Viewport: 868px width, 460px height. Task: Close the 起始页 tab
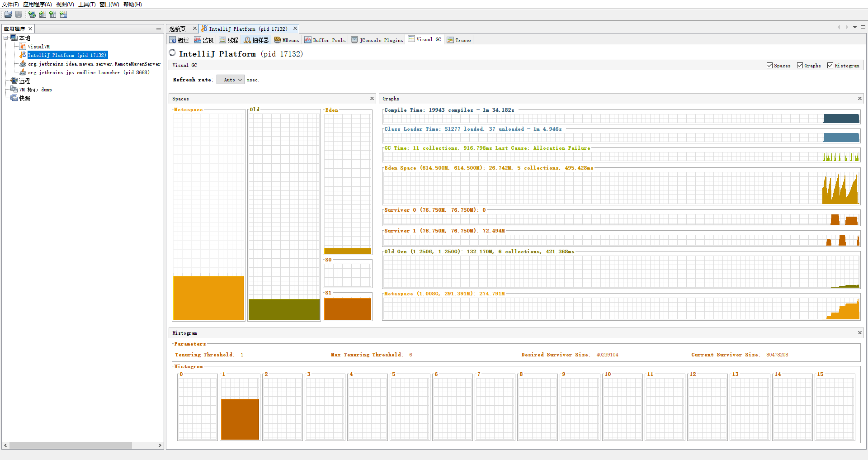pyautogui.click(x=195, y=28)
